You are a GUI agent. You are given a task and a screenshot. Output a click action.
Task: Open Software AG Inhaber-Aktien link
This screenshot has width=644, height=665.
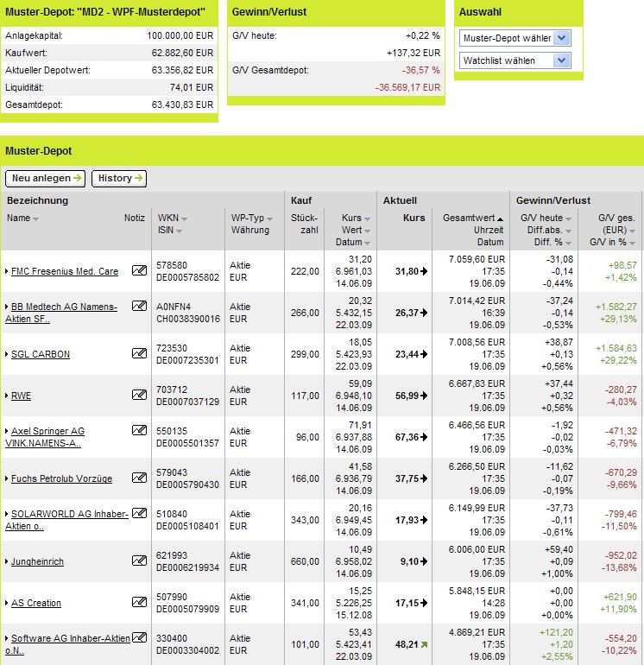pos(68,644)
